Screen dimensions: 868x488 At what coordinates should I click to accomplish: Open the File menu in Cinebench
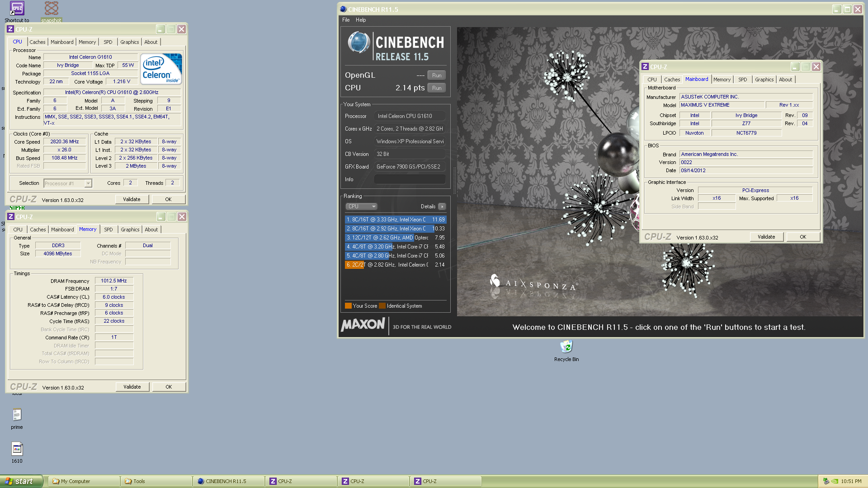(x=346, y=20)
